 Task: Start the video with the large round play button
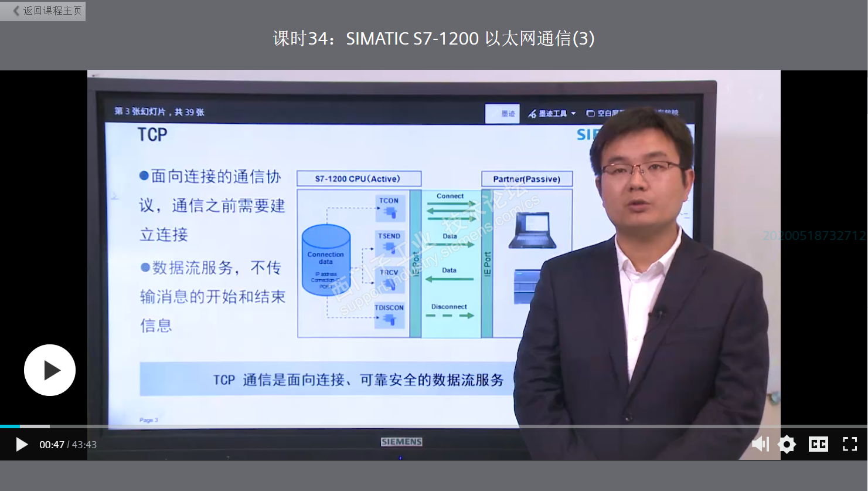coord(50,370)
